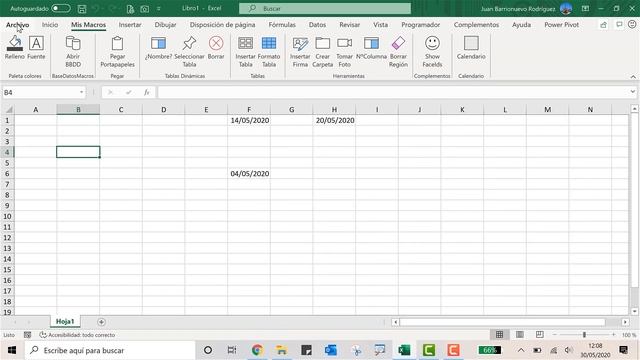Open the Abrir BBDD macro

coord(73,43)
